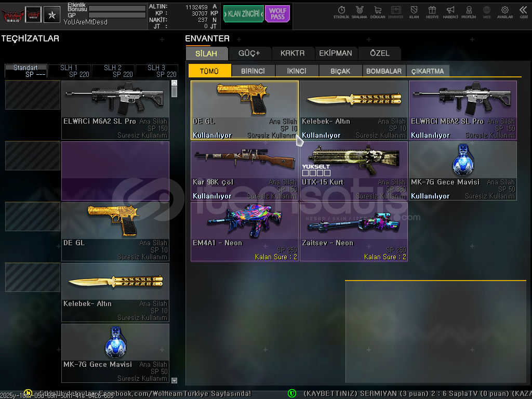Select the SLH 2 loadout slot
The width and height of the screenshot is (532, 399).
(x=113, y=71)
